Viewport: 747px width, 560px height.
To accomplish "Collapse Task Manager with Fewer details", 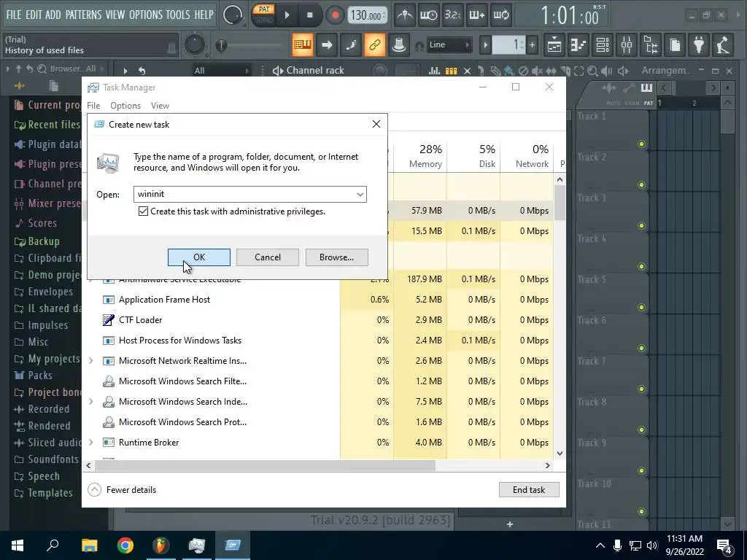I will pyautogui.click(x=123, y=489).
